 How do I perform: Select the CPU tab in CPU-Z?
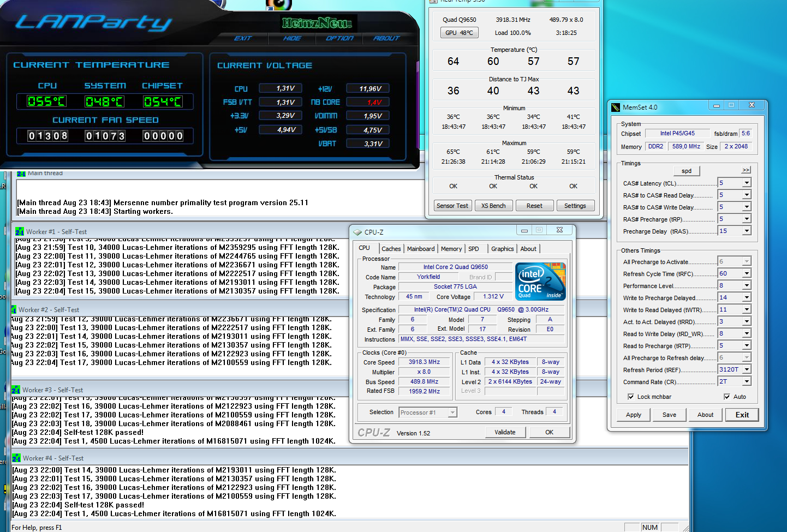pos(365,248)
